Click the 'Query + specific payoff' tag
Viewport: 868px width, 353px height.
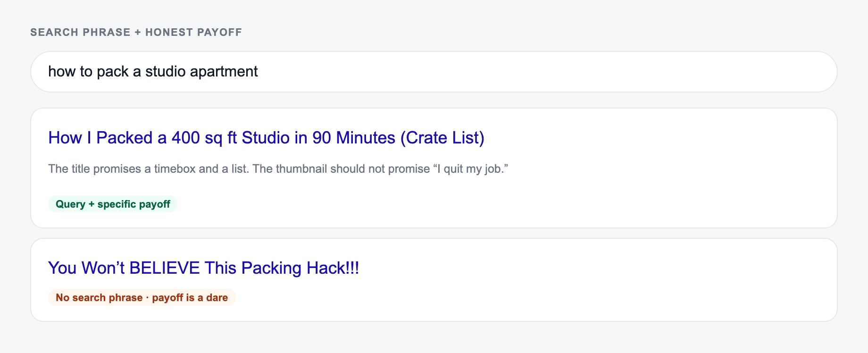point(113,204)
